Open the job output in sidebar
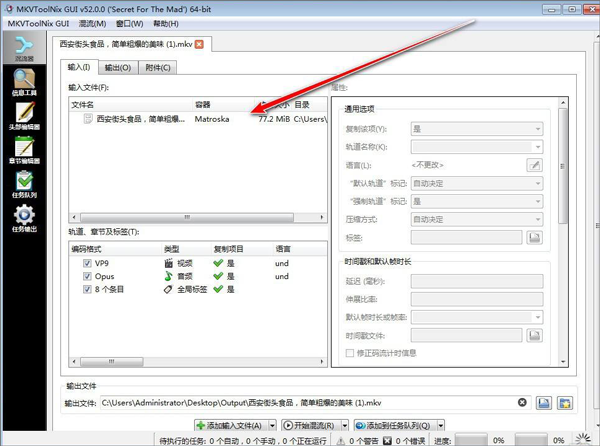The image size is (600, 446). 24,218
